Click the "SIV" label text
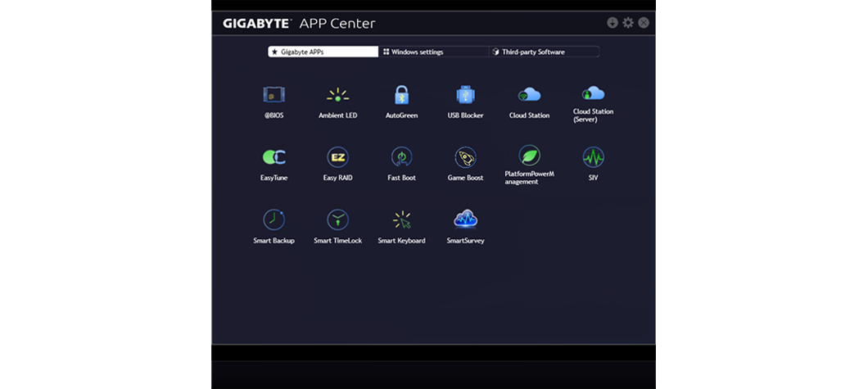The height and width of the screenshot is (389, 868). tap(593, 179)
